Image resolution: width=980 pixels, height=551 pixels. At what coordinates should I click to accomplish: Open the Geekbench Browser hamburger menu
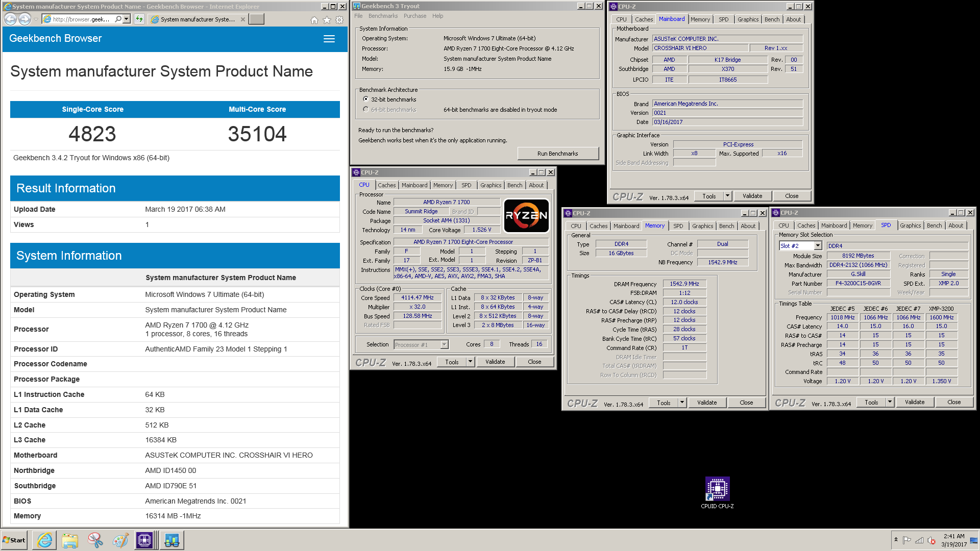click(x=329, y=39)
